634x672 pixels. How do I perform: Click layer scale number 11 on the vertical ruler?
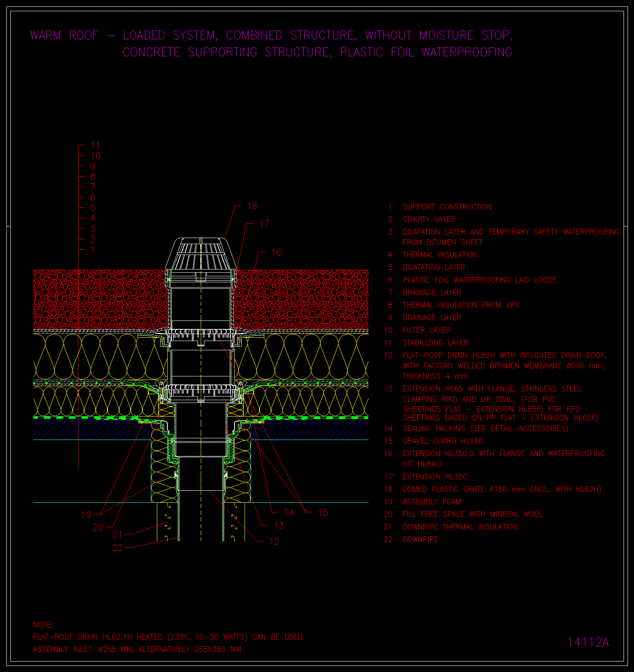95,145
